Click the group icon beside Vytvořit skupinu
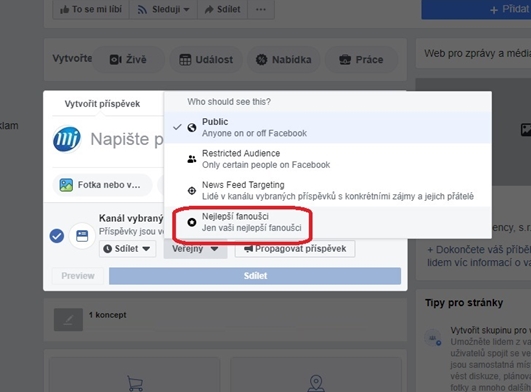This screenshot has height=392, width=531. pos(433,337)
